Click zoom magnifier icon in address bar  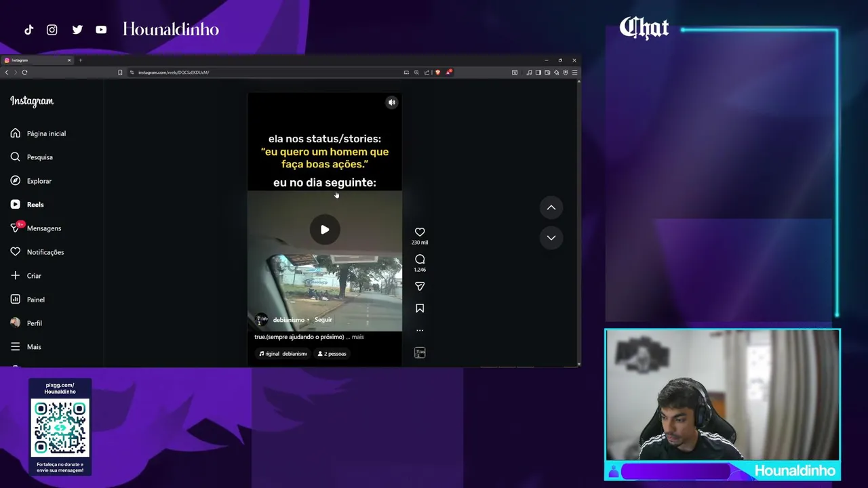(416, 73)
